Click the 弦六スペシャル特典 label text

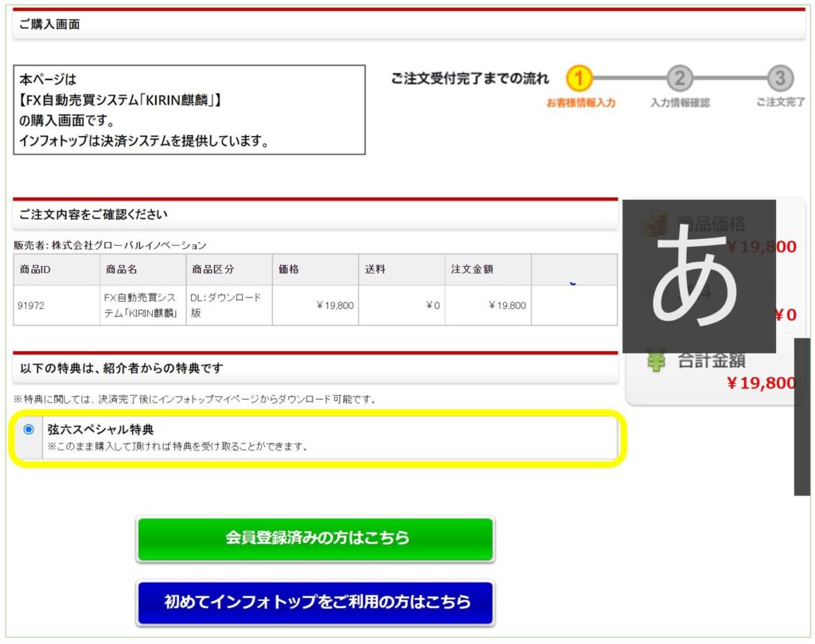click(x=101, y=429)
